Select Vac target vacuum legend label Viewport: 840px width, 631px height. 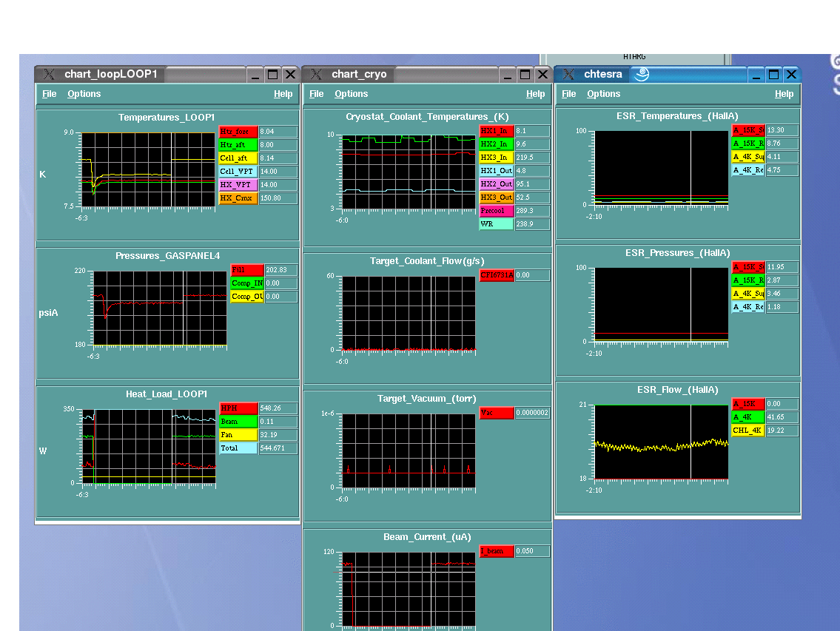tap(497, 413)
